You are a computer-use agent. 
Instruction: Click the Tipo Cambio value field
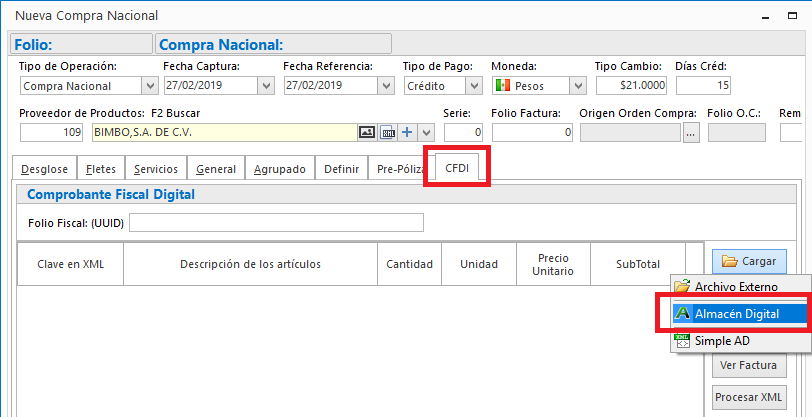tap(630, 86)
